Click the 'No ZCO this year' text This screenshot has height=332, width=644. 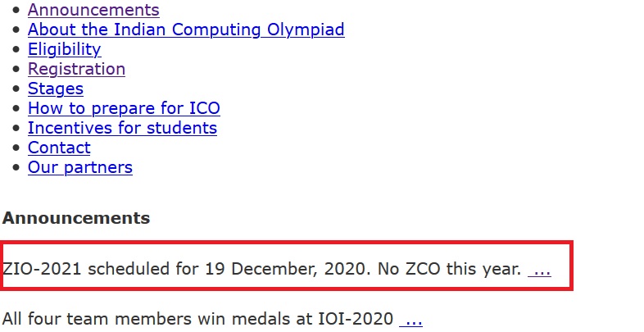click(x=449, y=269)
